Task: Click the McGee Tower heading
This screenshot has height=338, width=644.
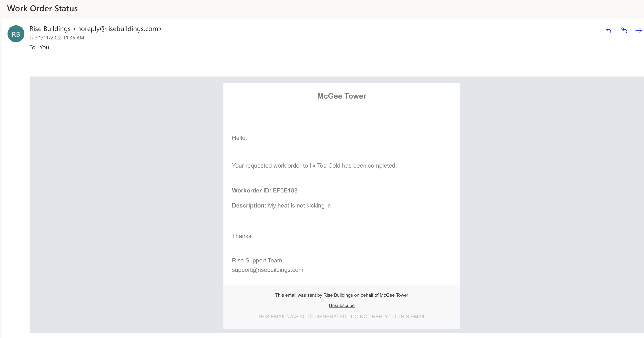Action: (x=341, y=96)
